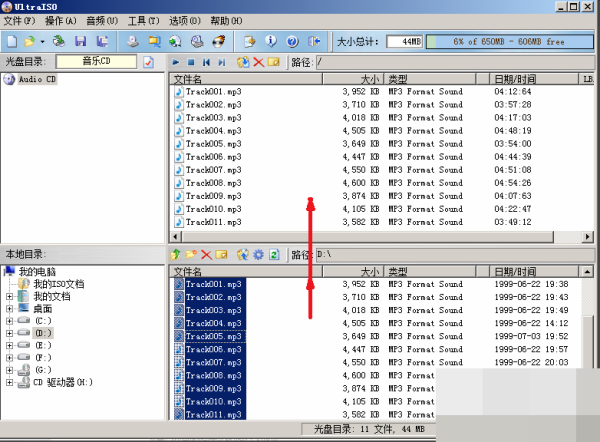Click the Stop playback button
The height and width of the screenshot is (442, 600).
(191, 62)
